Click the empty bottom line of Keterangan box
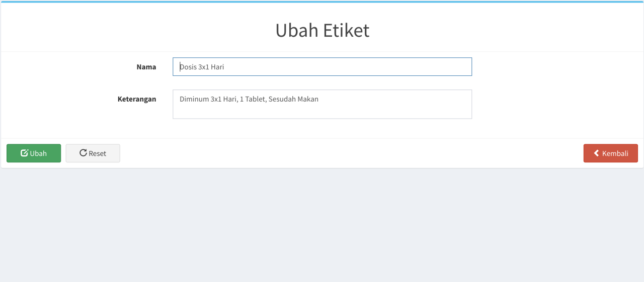 (x=322, y=113)
